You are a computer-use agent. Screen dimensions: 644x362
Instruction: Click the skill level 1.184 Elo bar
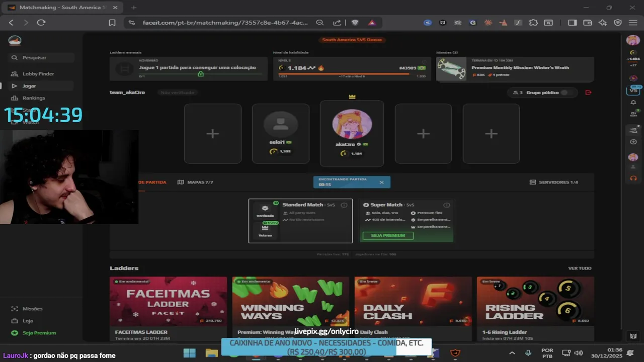click(352, 69)
